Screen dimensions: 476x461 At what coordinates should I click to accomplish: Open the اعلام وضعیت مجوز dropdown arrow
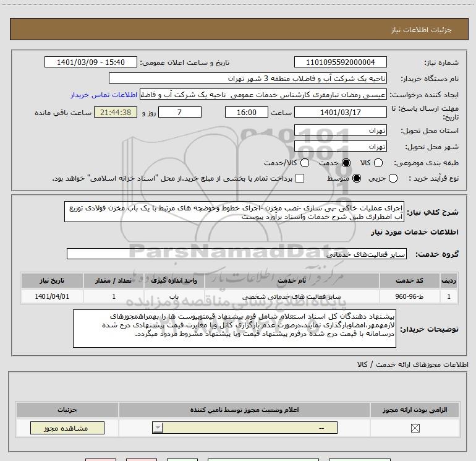pyautogui.click(x=158, y=428)
